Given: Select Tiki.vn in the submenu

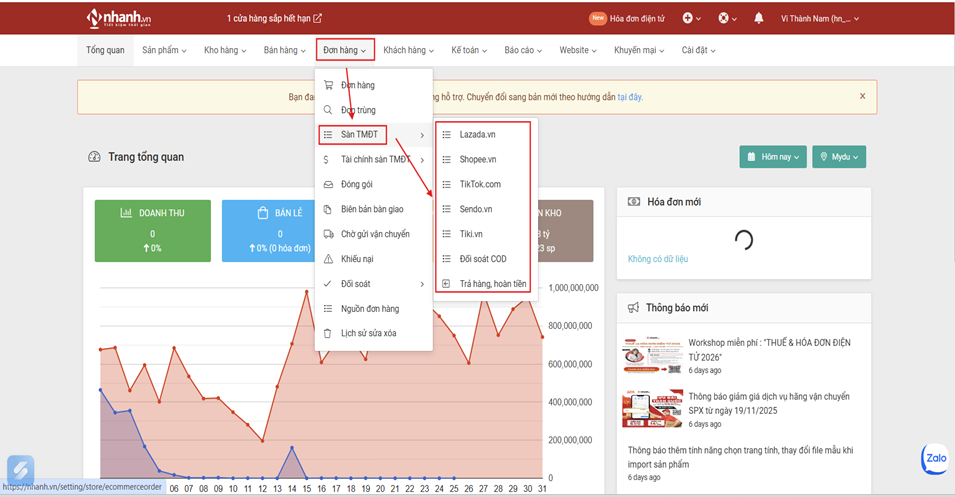Looking at the screenshot, I should (471, 234).
